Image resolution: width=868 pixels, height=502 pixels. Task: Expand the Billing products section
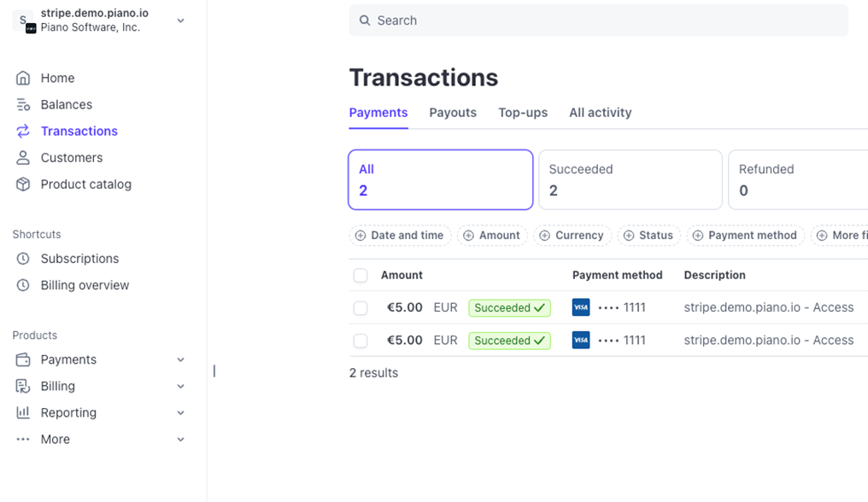click(x=180, y=387)
